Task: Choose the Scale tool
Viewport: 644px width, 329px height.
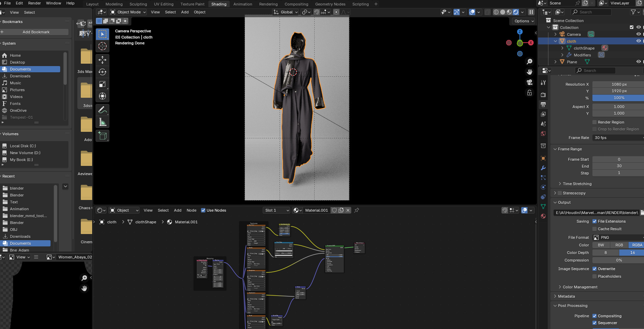Action: 102,84
